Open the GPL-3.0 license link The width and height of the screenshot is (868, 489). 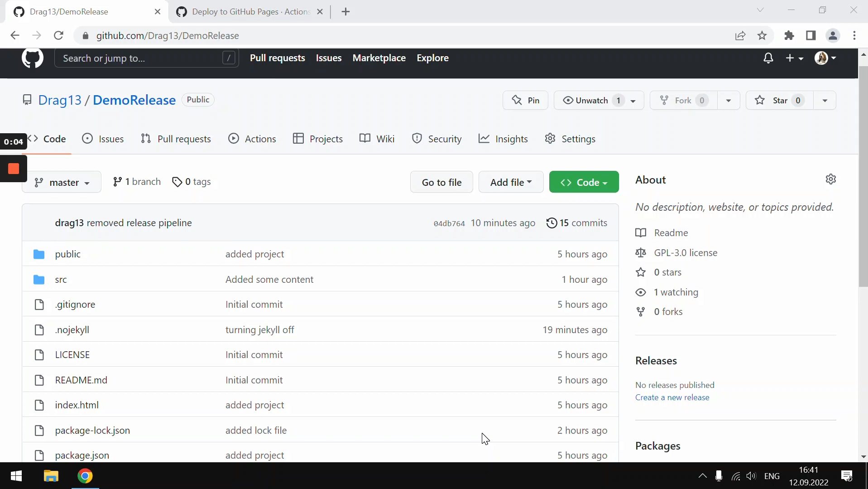pos(686,252)
